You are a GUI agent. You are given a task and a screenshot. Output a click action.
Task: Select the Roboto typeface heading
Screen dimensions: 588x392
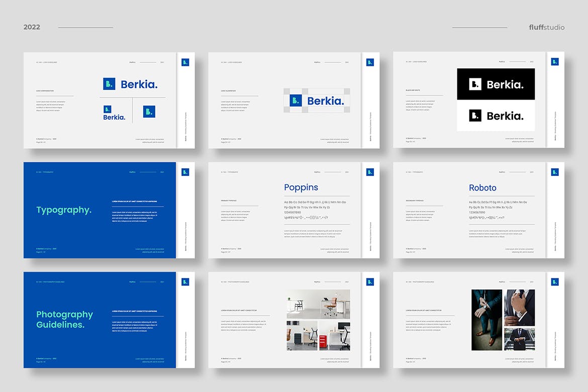[482, 187]
